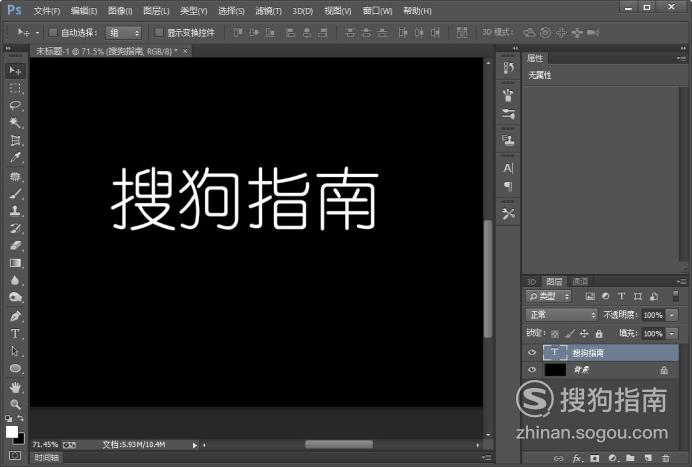Switch to the 通道 tab

point(580,282)
